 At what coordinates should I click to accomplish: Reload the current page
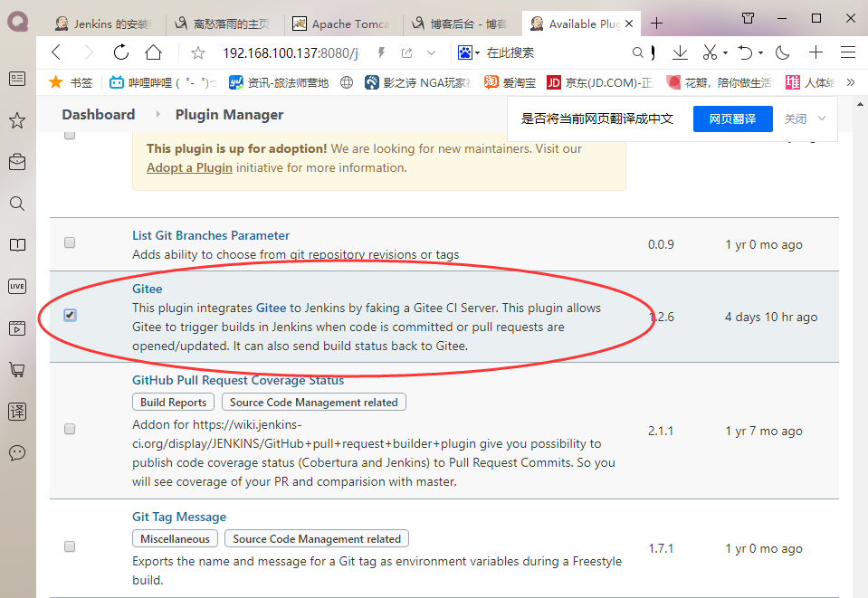(120, 52)
